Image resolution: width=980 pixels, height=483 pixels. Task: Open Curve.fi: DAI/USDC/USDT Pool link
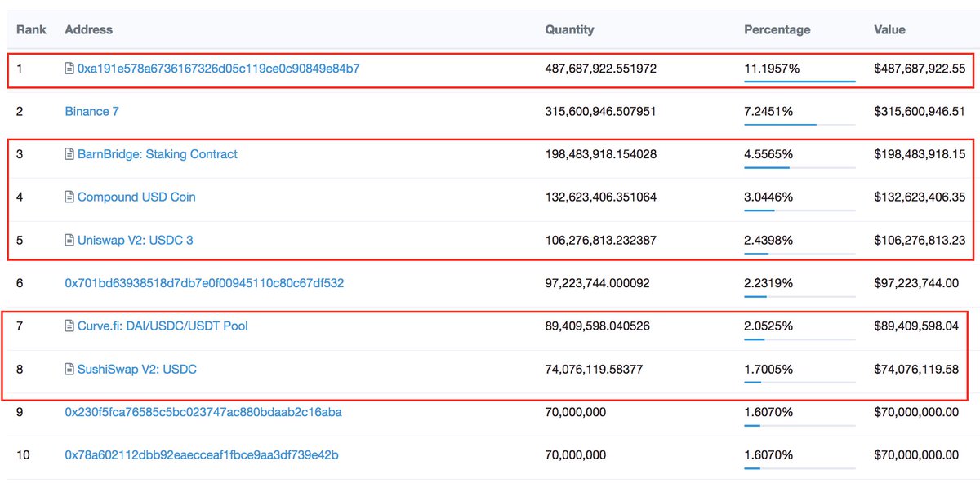click(163, 326)
